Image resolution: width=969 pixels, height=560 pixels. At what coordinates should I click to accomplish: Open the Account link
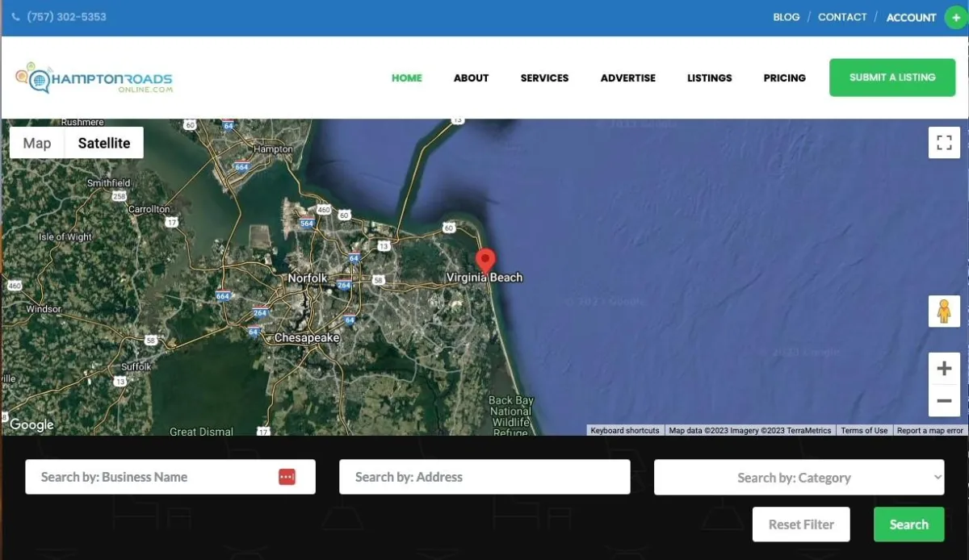coord(911,18)
